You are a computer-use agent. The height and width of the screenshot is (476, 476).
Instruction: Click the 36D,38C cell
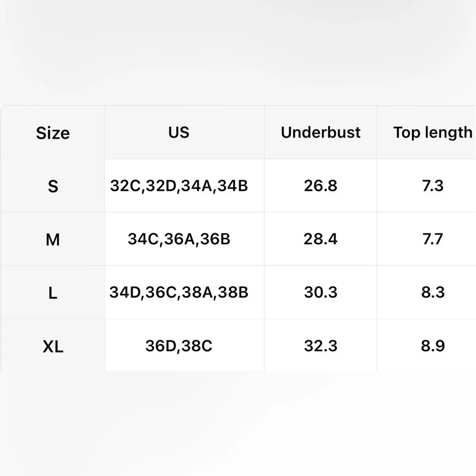pyautogui.click(x=179, y=346)
